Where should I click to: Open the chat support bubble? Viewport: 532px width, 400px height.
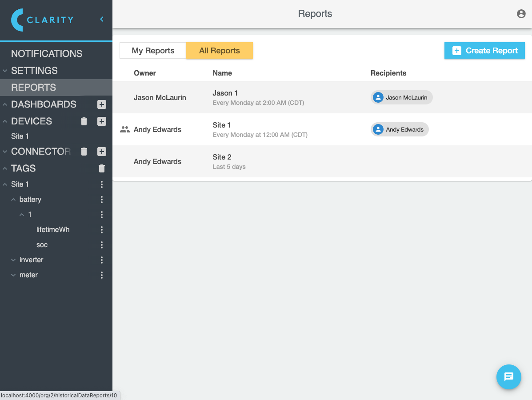[x=508, y=377]
